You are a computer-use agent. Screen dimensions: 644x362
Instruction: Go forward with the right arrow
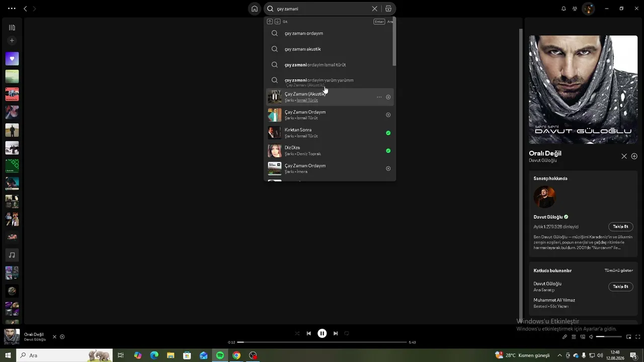[34, 9]
